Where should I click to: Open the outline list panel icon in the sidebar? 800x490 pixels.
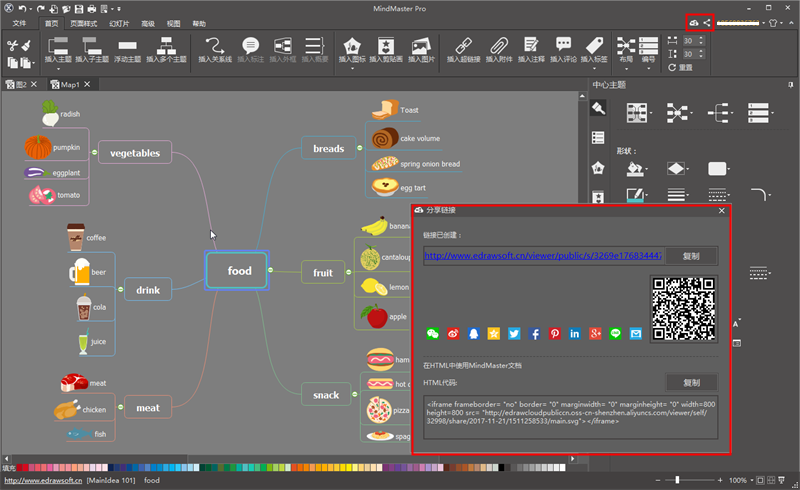tap(598, 138)
